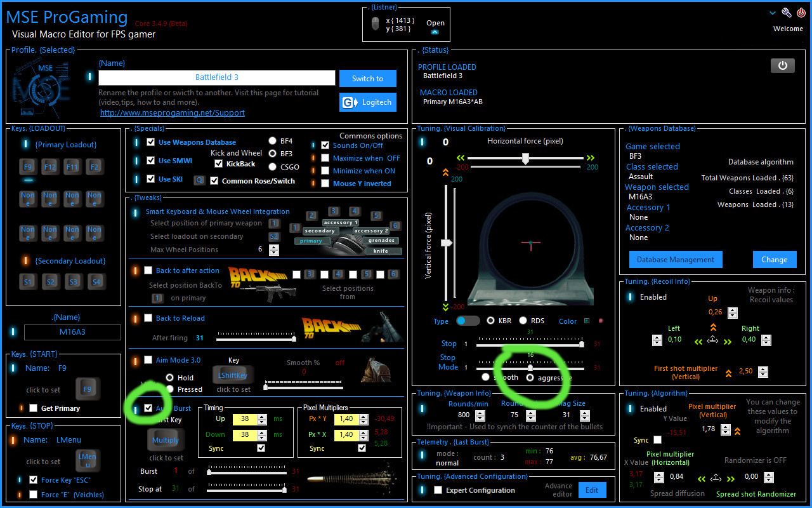The width and height of the screenshot is (812, 508).
Task: Adjust Spread shot Randomizer stepper
Action: pos(769,477)
